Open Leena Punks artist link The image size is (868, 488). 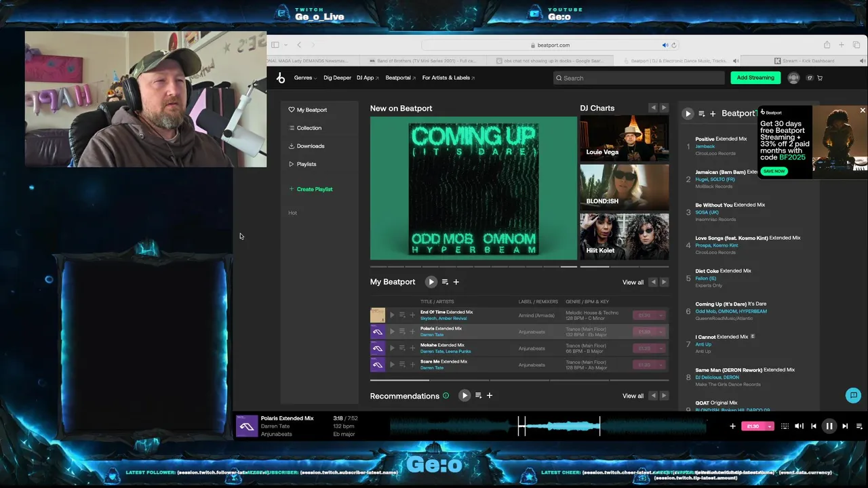(458, 352)
